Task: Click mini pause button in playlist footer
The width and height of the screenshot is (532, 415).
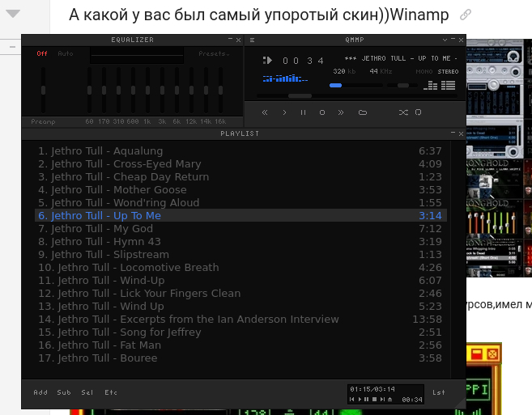Action: [367, 400]
